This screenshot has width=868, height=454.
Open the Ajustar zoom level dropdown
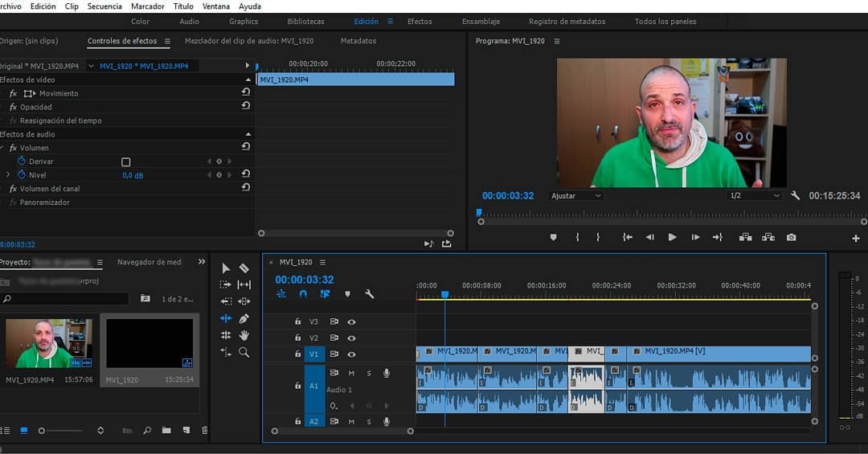575,196
